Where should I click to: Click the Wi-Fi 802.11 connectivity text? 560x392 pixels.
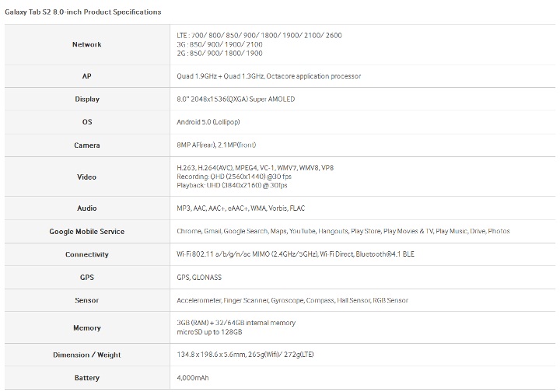coord(296,254)
